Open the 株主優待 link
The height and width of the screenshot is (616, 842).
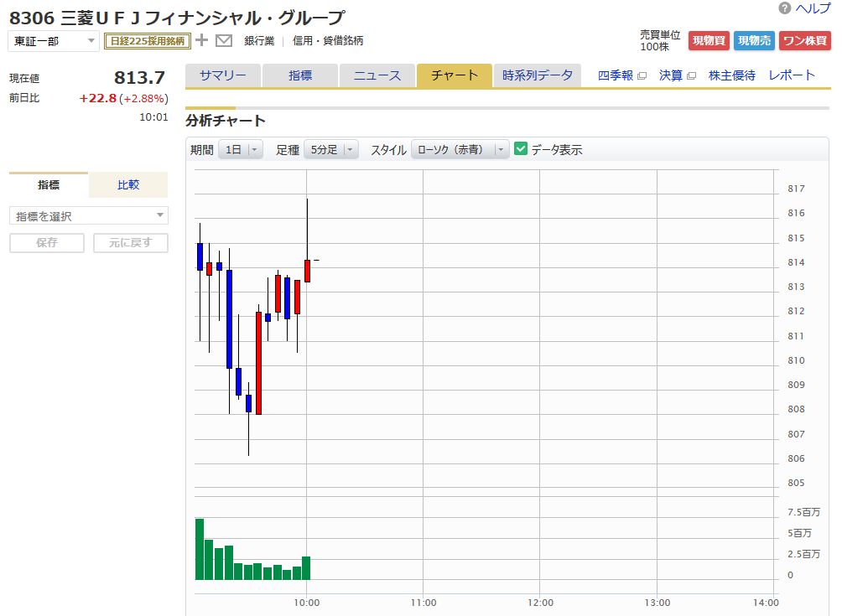tap(732, 75)
